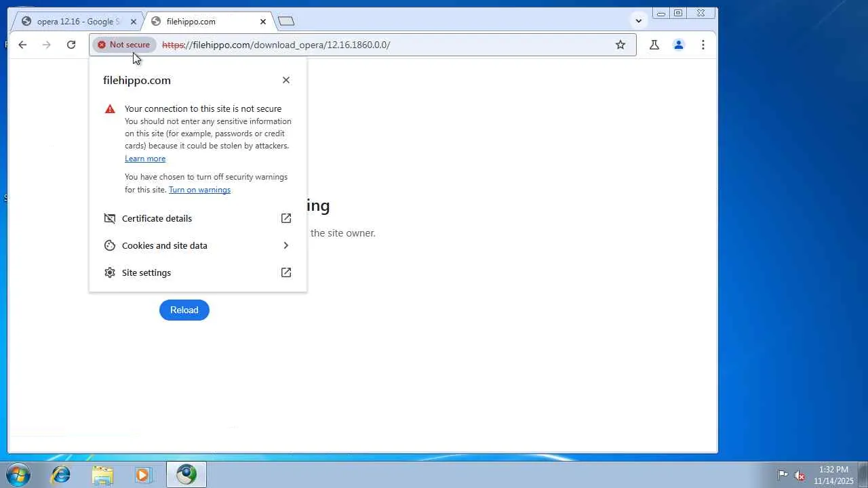Click the red warning triangle icon
Screen dimensions: 868x488
110,108
